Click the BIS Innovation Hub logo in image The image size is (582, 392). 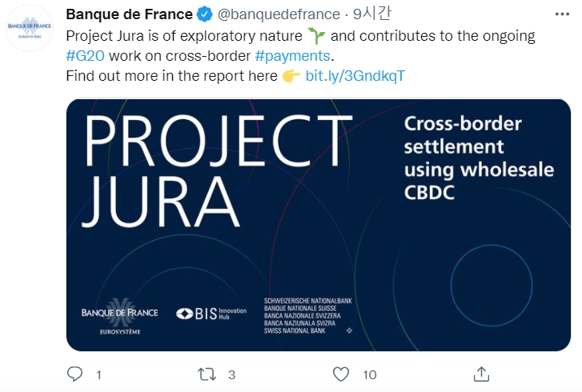click(x=211, y=314)
